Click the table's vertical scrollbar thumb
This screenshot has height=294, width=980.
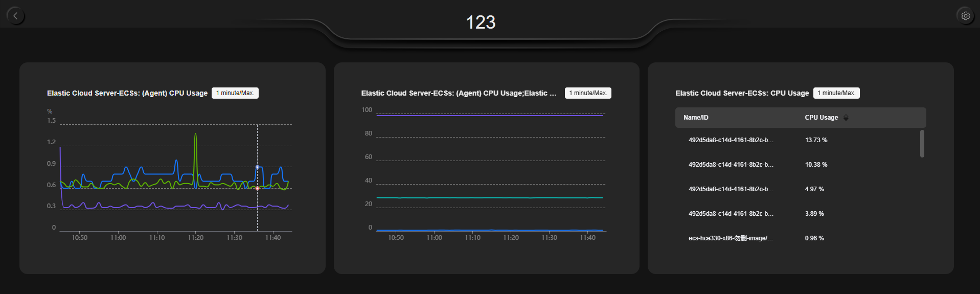click(922, 144)
